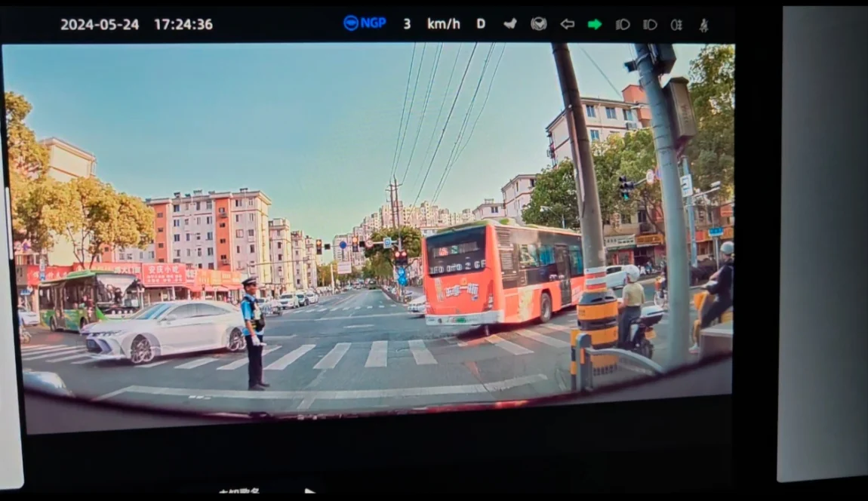Click the left turn signal arrow

pos(567,24)
